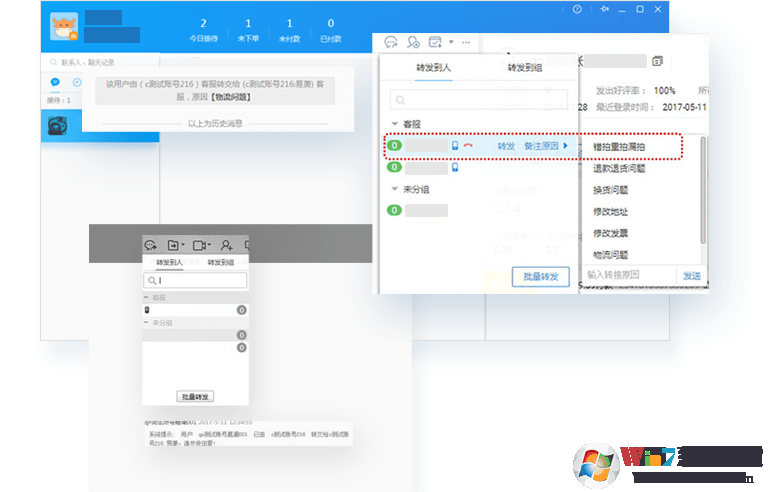
Task: Click the blue mobile icon on highlighted agent row
Action: (455, 146)
